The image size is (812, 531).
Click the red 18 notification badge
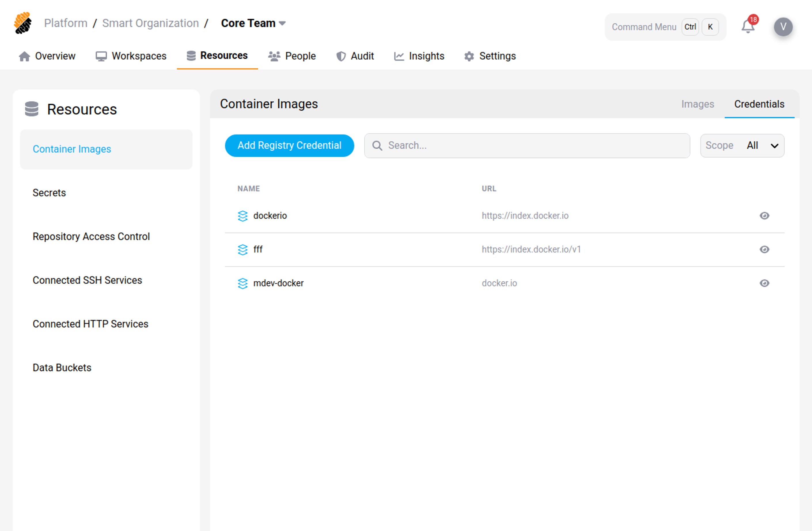tap(753, 20)
